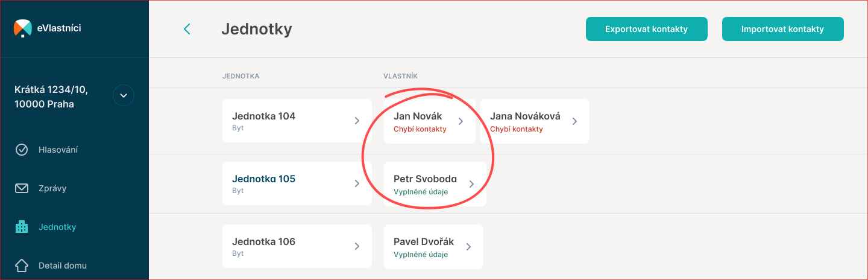Expand Jana Nováková owner card chevron

click(x=574, y=121)
